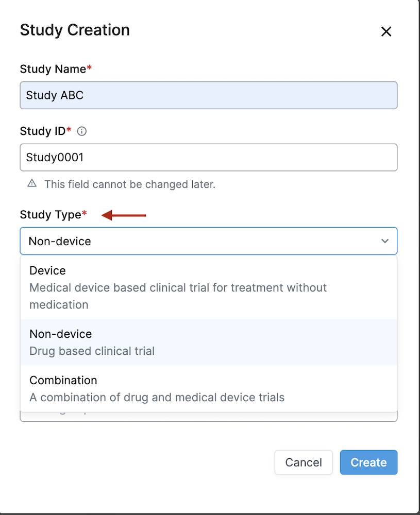Choose the Non-device option in list
The image size is (420, 515).
pyautogui.click(x=209, y=342)
